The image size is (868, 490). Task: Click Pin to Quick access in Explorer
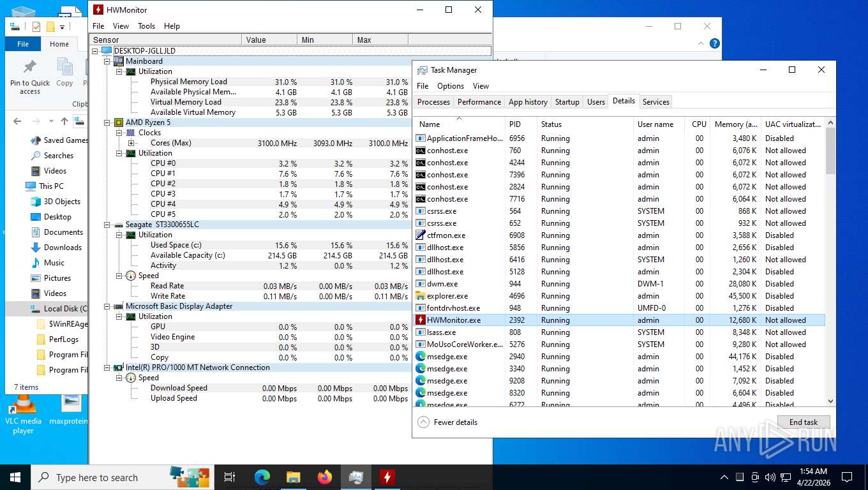point(30,77)
